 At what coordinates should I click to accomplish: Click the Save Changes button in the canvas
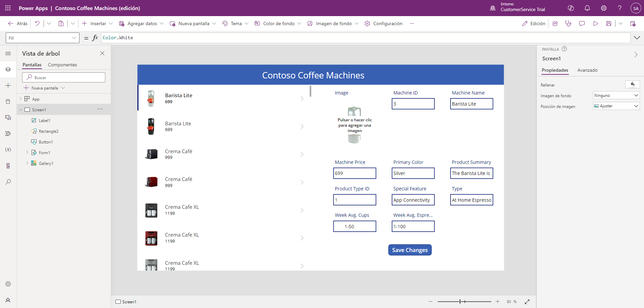tap(410, 250)
